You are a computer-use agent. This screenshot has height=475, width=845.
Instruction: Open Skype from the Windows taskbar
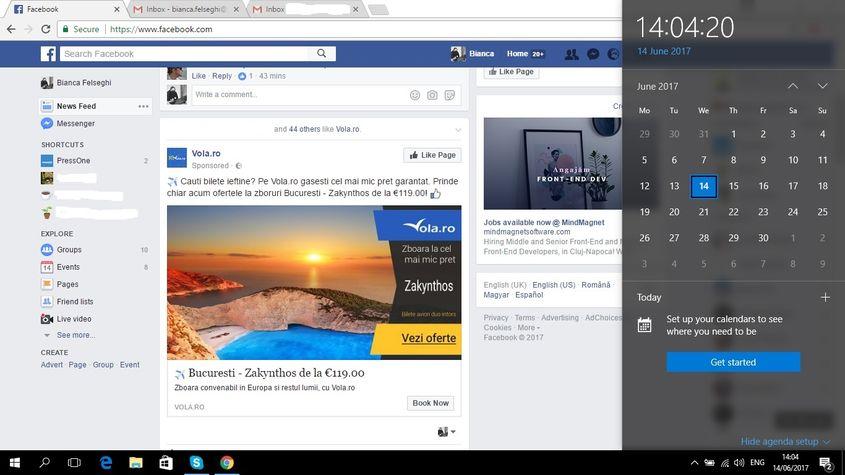[196, 463]
